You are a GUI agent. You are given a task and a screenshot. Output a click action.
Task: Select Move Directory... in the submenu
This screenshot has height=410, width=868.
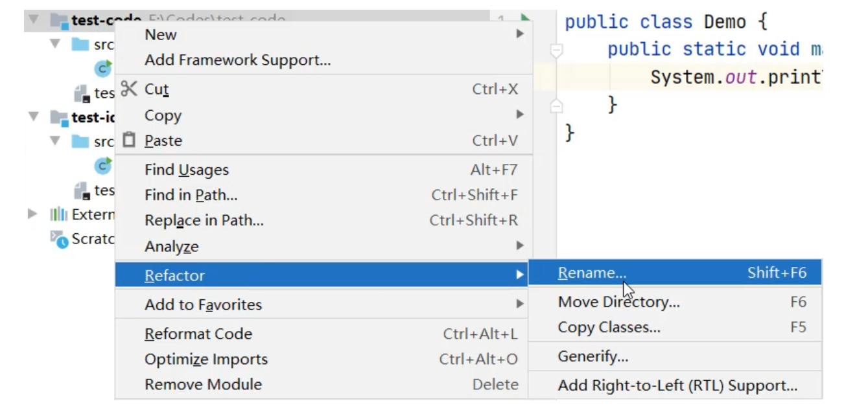coord(618,302)
